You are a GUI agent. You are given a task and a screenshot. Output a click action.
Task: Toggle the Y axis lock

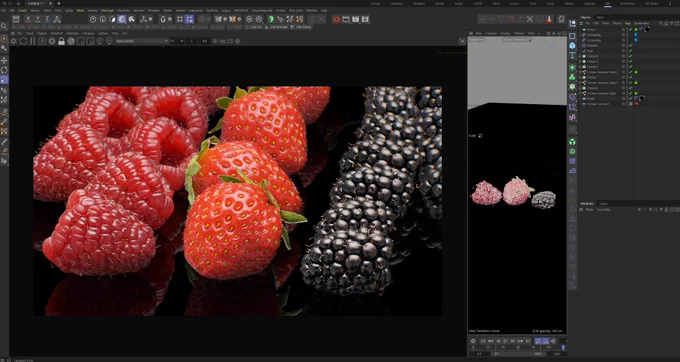click(x=37, y=19)
